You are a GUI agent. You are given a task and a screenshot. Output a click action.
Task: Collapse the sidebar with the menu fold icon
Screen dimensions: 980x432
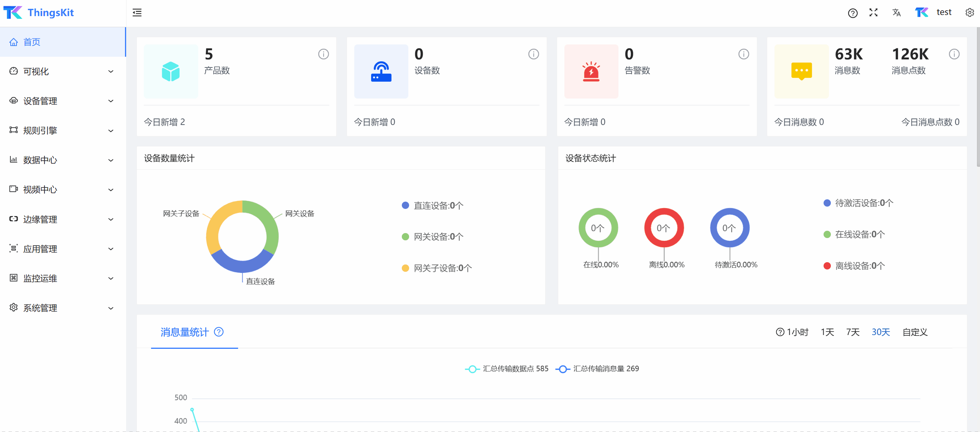click(137, 13)
